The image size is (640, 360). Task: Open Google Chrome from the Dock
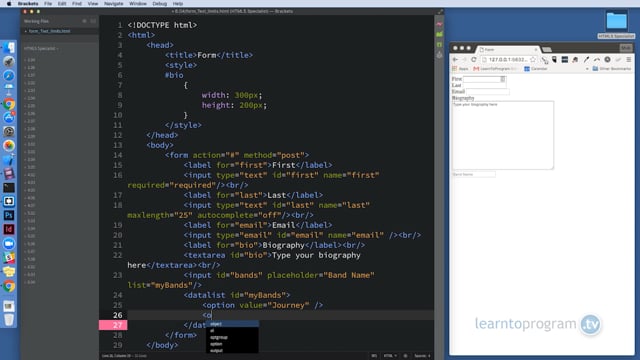[9, 104]
